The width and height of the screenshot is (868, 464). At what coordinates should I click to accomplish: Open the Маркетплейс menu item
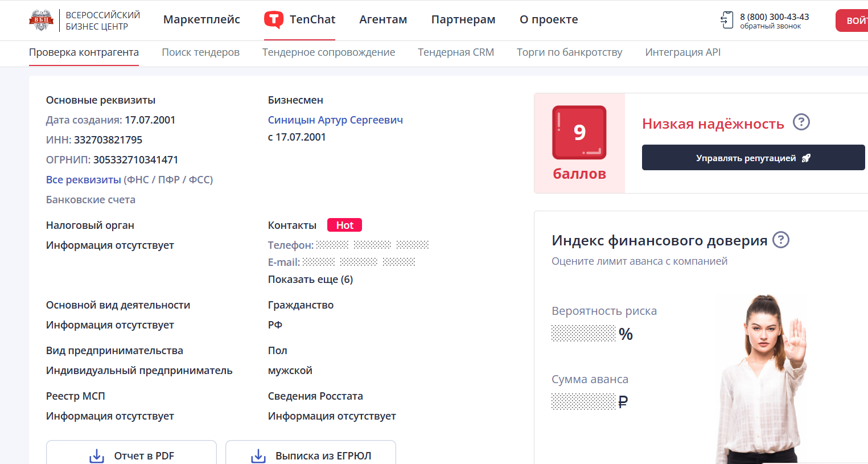click(x=201, y=20)
